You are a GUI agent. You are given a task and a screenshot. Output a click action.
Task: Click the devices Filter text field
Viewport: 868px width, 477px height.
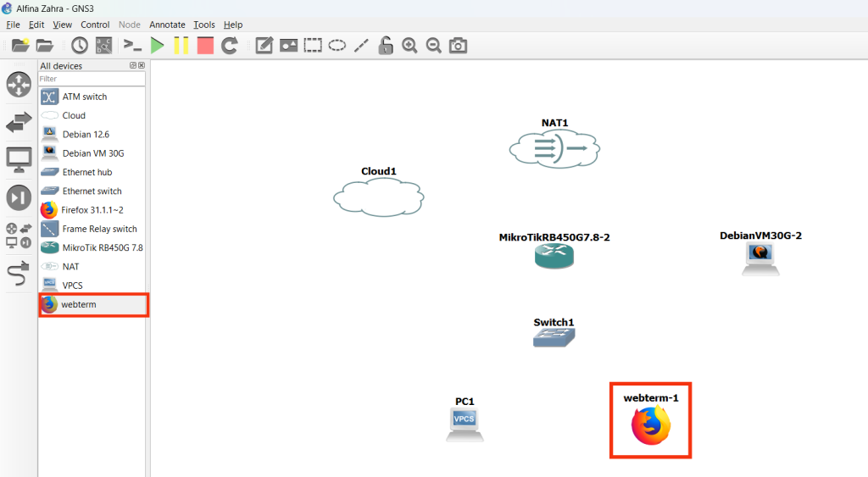coord(92,79)
